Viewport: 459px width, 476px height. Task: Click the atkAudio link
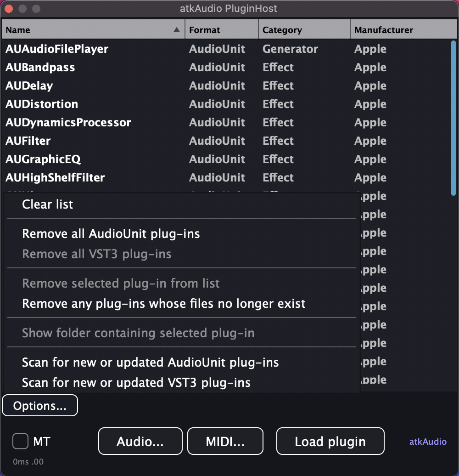click(428, 442)
